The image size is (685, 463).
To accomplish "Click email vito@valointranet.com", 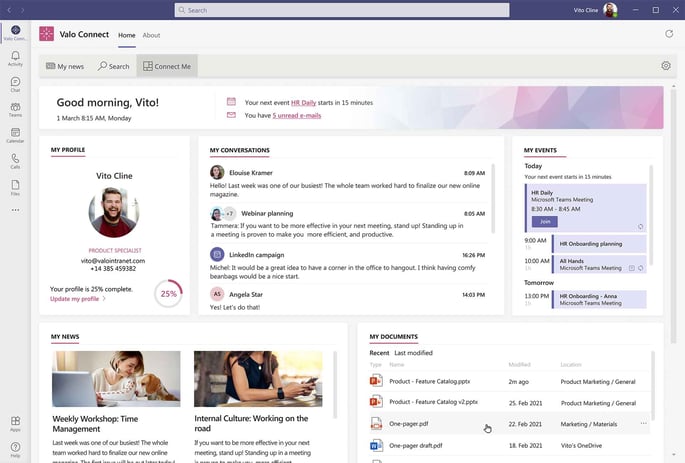I will pyautogui.click(x=113, y=260).
